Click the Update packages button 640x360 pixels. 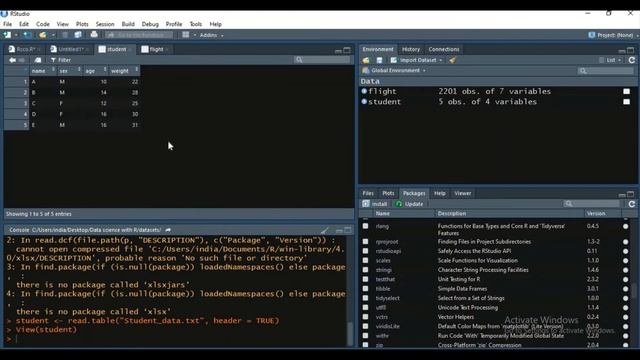[409, 204]
